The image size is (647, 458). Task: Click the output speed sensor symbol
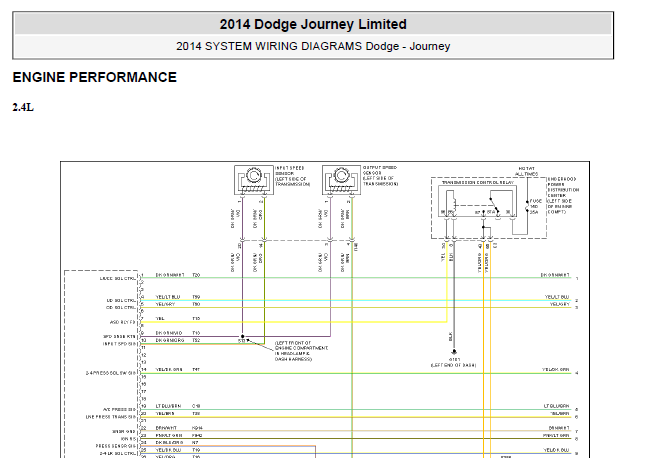[341, 180]
